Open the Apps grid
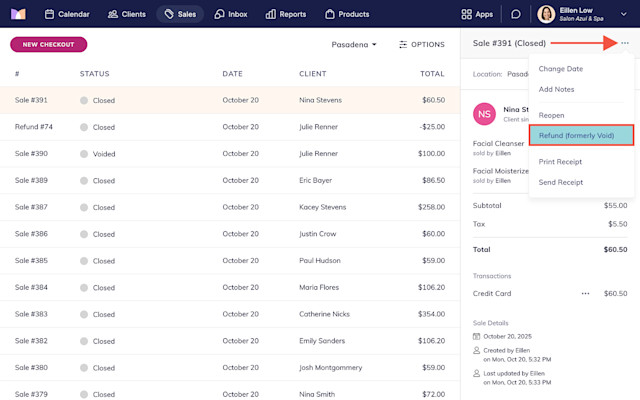 [x=477, y=14]
